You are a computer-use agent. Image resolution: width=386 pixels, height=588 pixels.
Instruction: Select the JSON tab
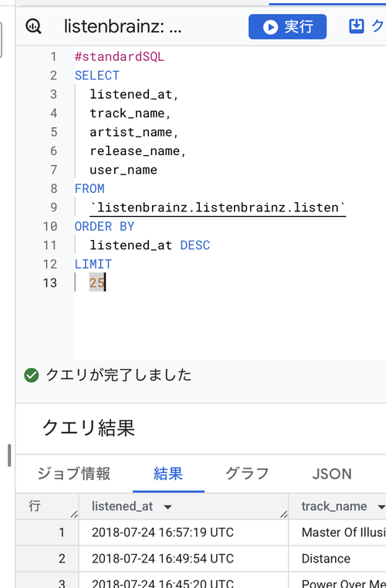click(x=332, y=474)
